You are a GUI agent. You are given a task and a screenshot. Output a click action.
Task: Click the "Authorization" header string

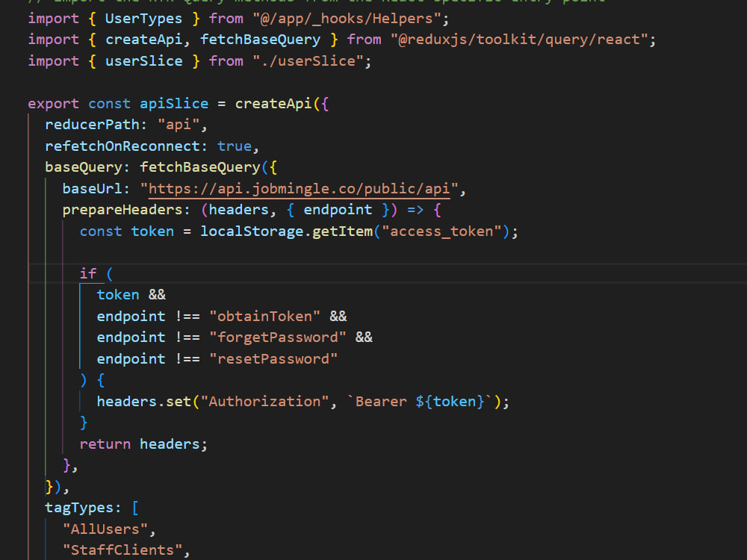tap(264, 402)
